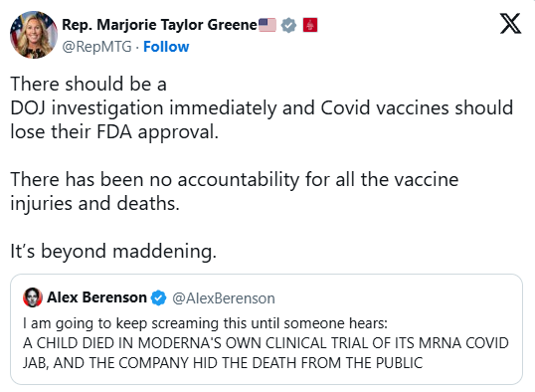The image size is (535, 392).
Task: Click the red government affiliation badge
Action: pos(310,25)
